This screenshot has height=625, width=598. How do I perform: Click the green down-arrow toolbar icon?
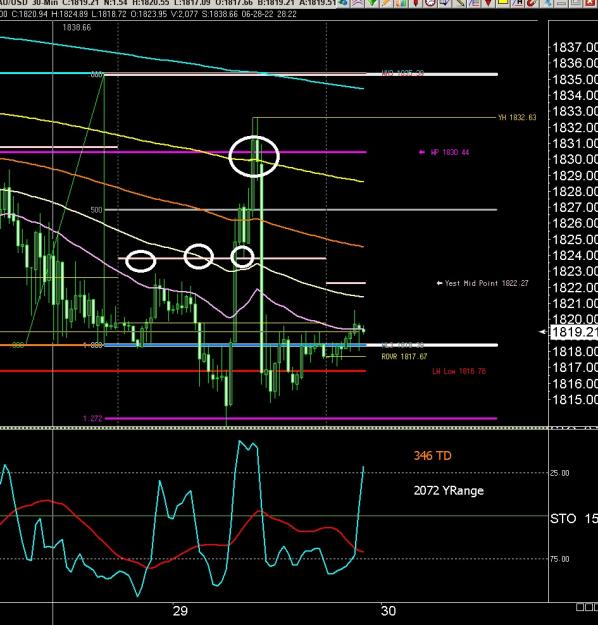point(373,3)
